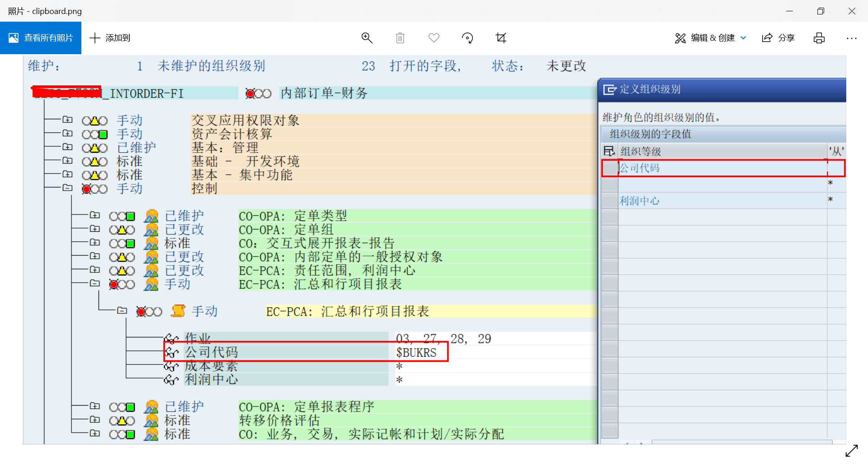Viewport: 868px width, 467px height.
Task: Click traffic light icon on 基本：管理 row
Action: coord(94,148)
